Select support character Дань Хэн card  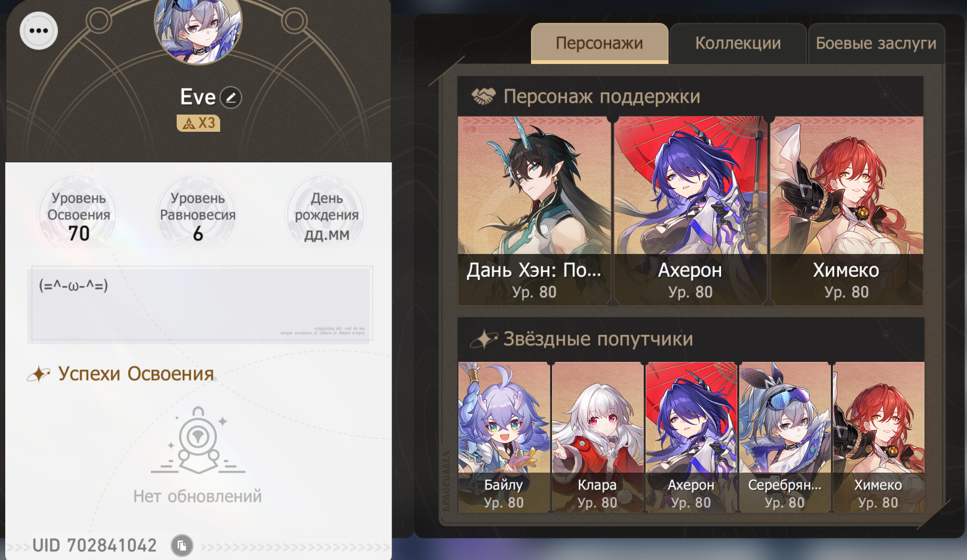tap(534, 211)
